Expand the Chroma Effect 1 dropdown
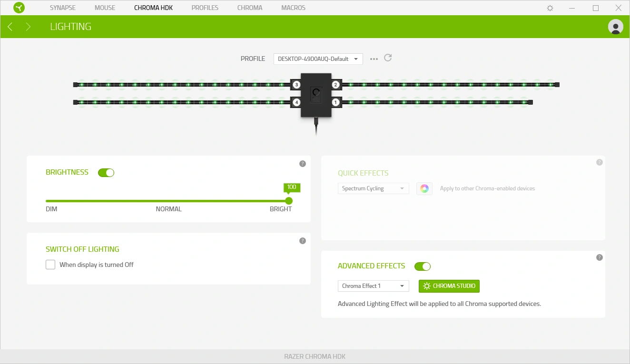The image size is (630, 364). coord(373,286)
